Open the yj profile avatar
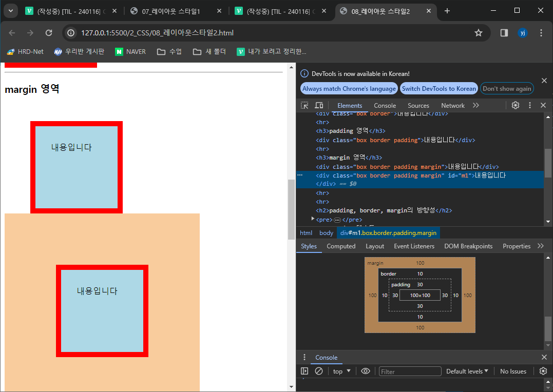 point(523,33)
